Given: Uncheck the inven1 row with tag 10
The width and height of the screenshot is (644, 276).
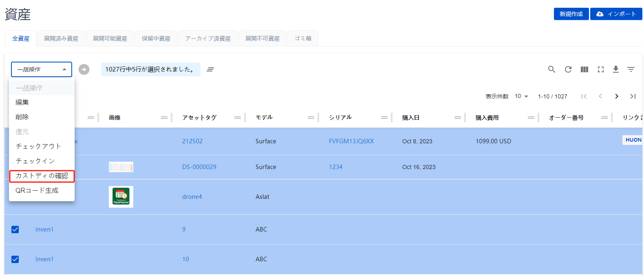Looking at the screenshot, I should (x=15, y=259).
